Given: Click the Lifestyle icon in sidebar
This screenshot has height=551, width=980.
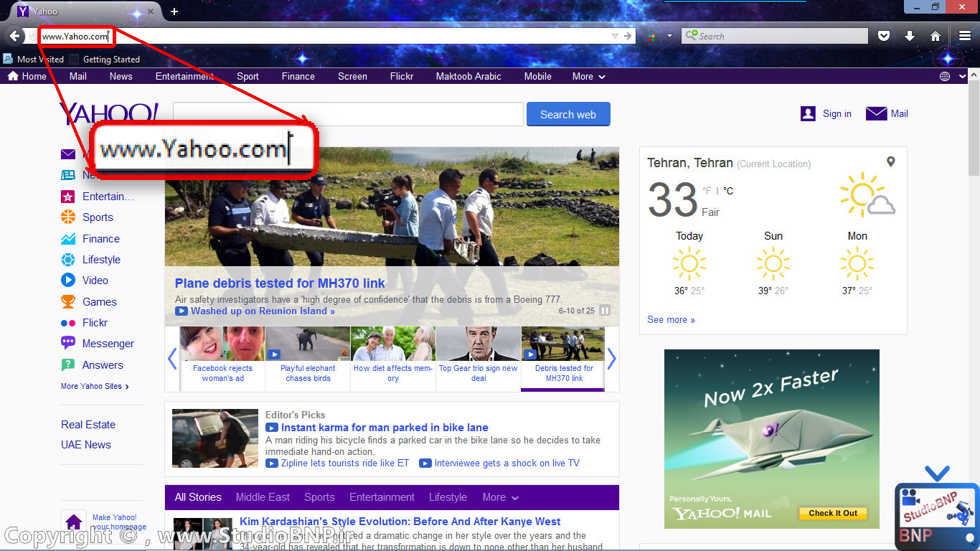Looking at the screenshot, I should (68, 260).
